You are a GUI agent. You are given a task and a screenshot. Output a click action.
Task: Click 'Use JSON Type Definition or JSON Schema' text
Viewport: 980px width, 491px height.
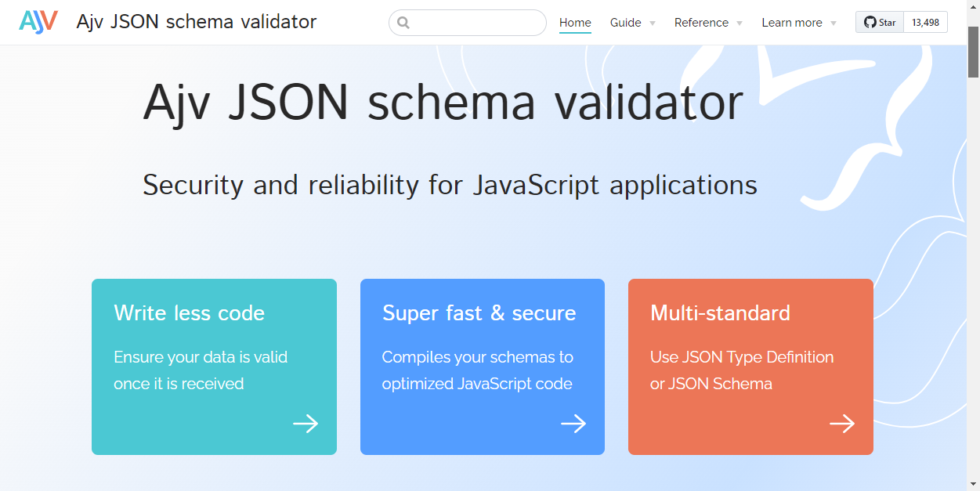741,370
